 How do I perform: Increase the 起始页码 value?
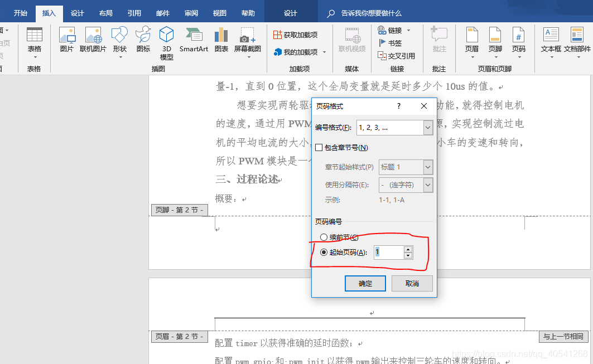point(408,250)
